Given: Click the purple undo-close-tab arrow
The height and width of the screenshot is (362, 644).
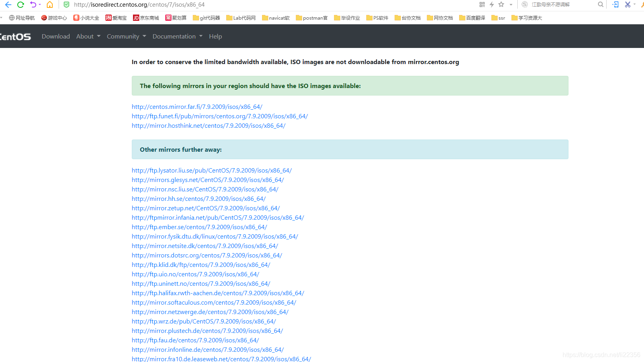Looking at the screenshot, I should (x=33, y=5).
